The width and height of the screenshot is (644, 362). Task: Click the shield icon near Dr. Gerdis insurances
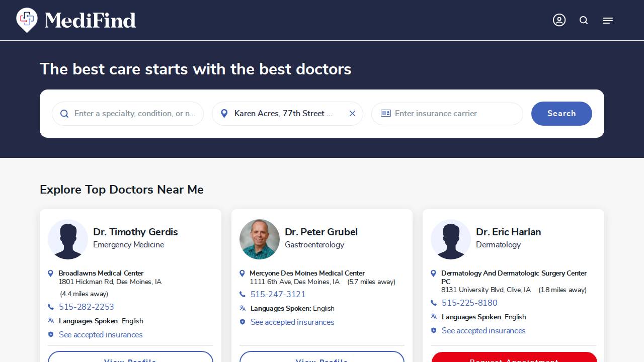pos(50,334)
